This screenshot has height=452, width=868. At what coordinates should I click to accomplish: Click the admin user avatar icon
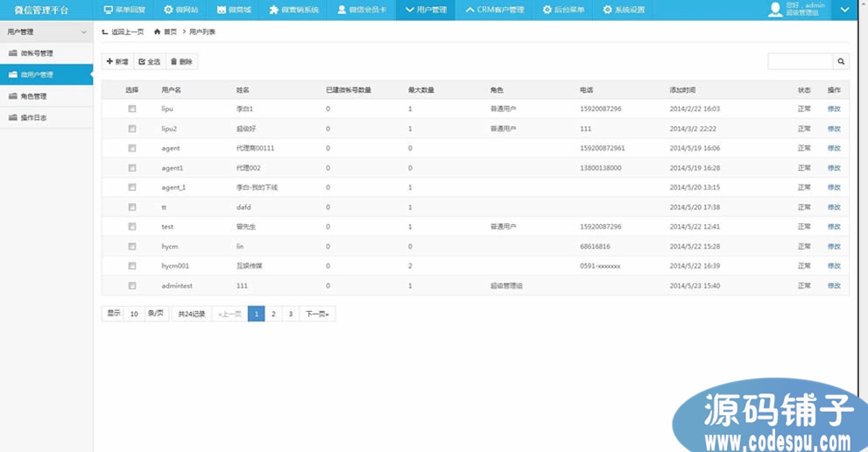(x=775, y=10)
